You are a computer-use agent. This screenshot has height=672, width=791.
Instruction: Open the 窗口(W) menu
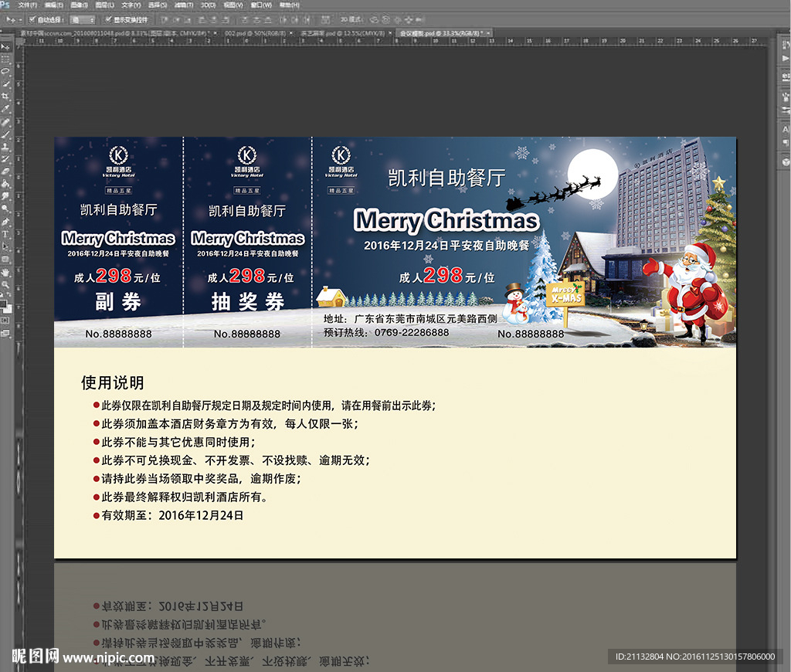261,5
